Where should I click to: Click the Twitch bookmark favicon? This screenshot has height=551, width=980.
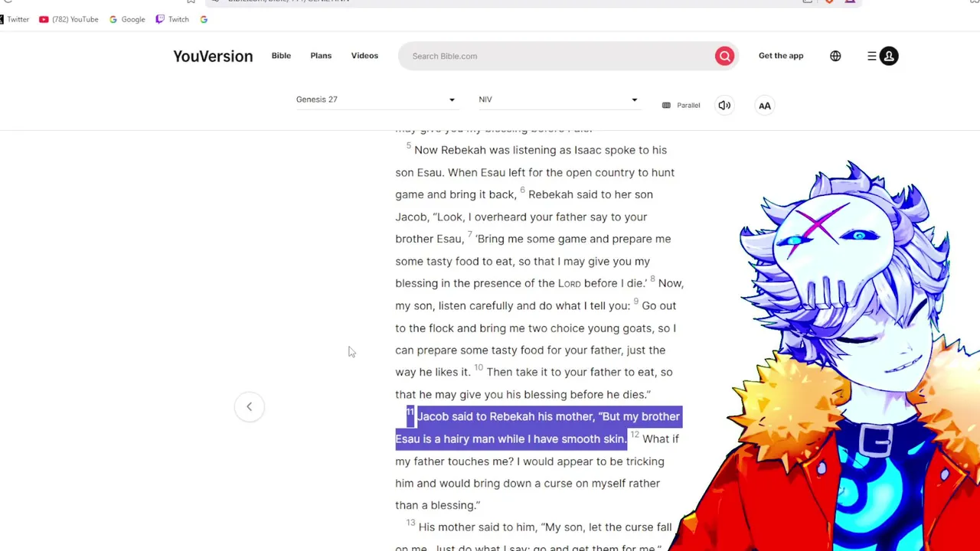160,19
